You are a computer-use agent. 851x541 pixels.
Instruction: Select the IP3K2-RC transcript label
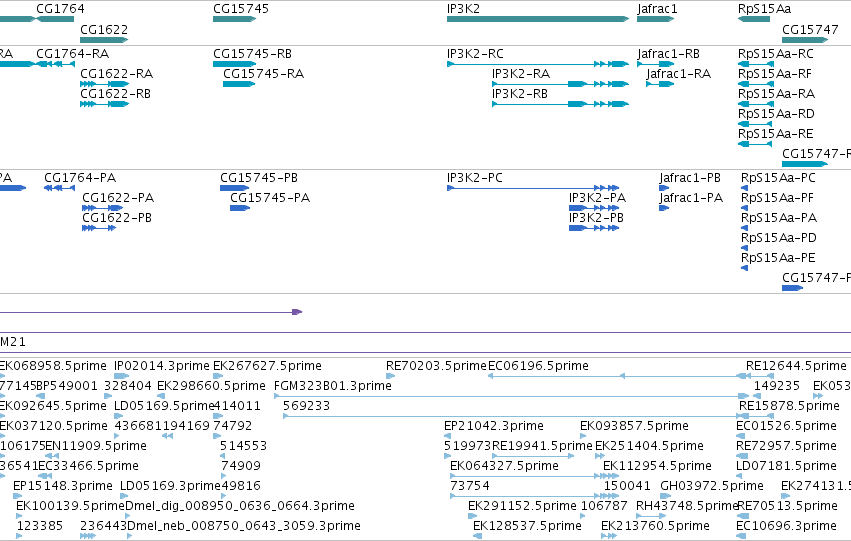(475, 54)
